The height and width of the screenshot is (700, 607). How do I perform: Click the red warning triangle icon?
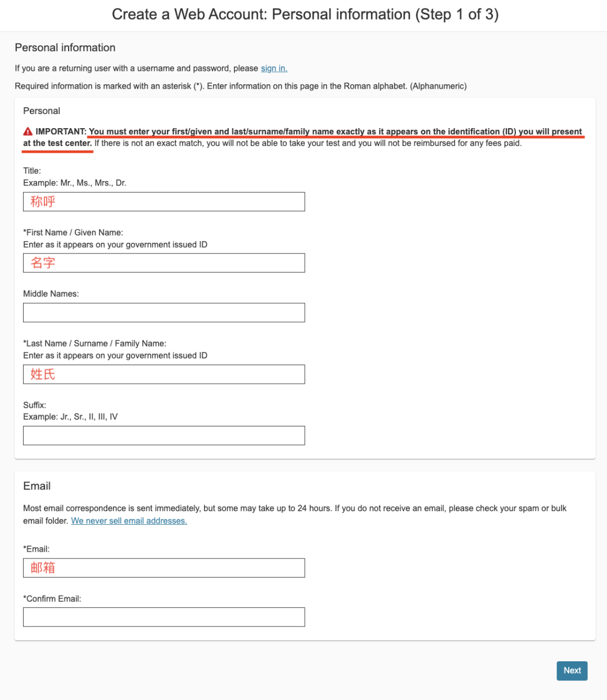(x=28, y=131)
